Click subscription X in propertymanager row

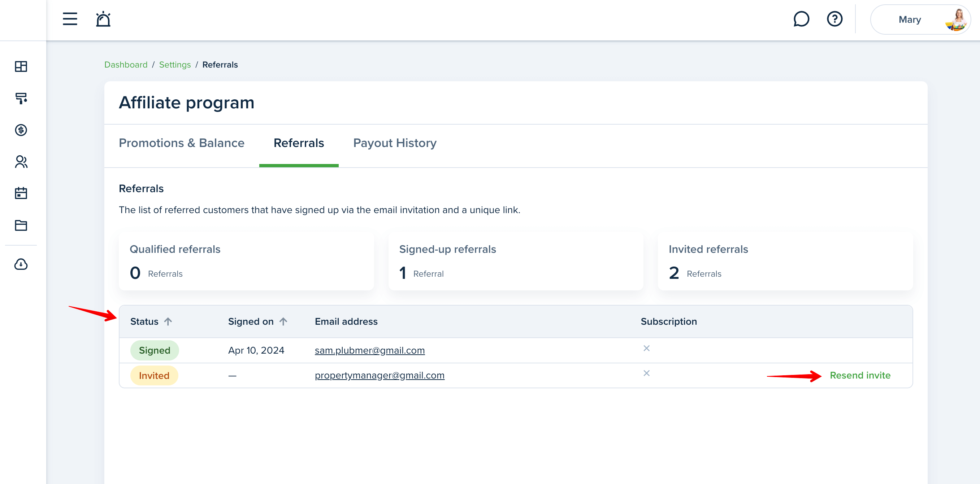click(646, 373)
